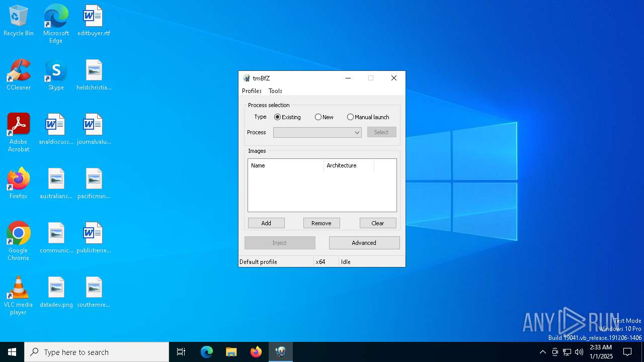This screenshot has height=362, width=644.
Task: Click the Clear images button
Action: [x=378, y=223]
